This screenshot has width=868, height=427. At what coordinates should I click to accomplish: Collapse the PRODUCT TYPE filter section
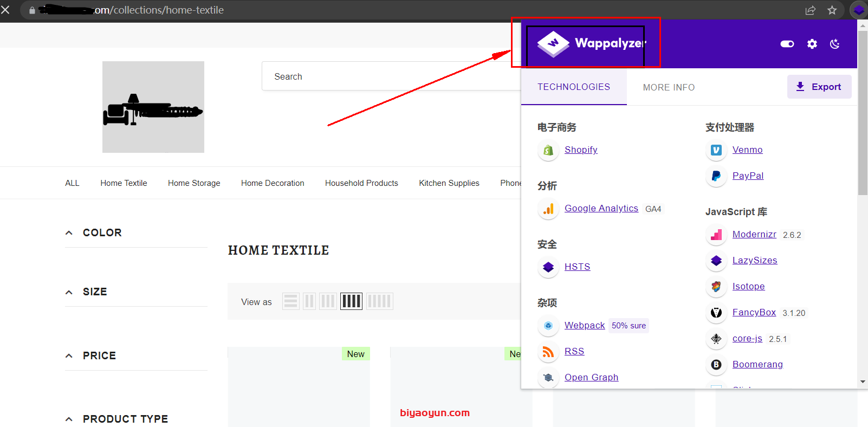69,419
